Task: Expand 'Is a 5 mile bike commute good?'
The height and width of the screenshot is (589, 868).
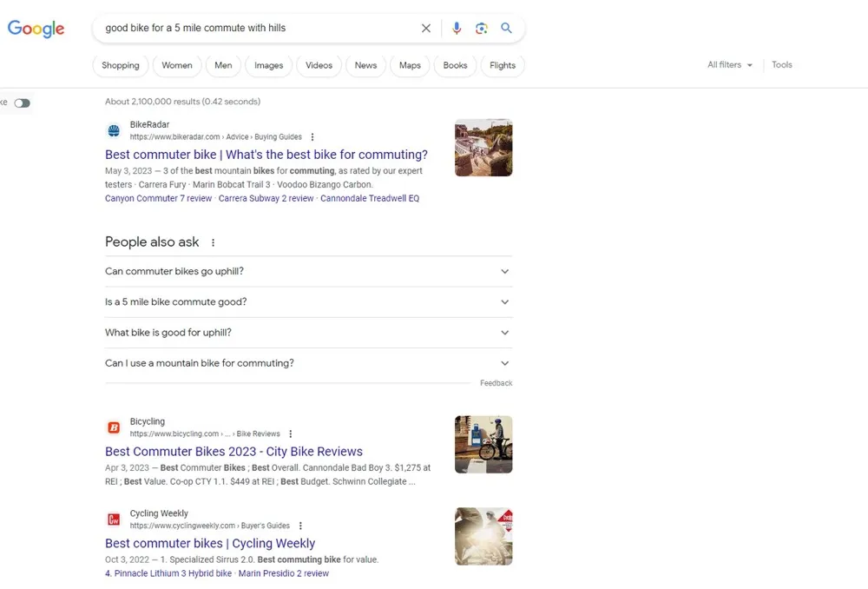Action: pyautogui.click(x=308, y=302)
